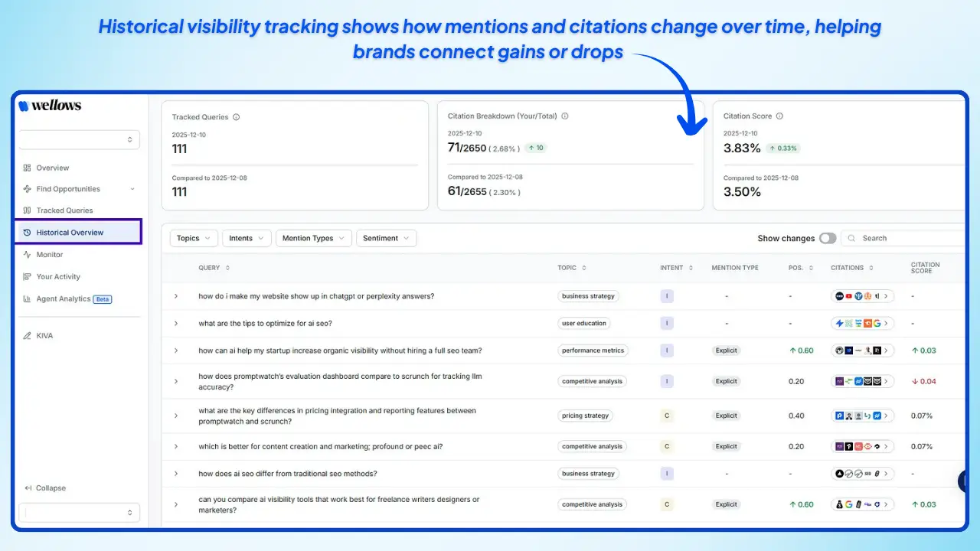Click the query 'what are the tips to optimize for ai seo?'
Screen dimensions: 980x551
click(x=265, y=323)
